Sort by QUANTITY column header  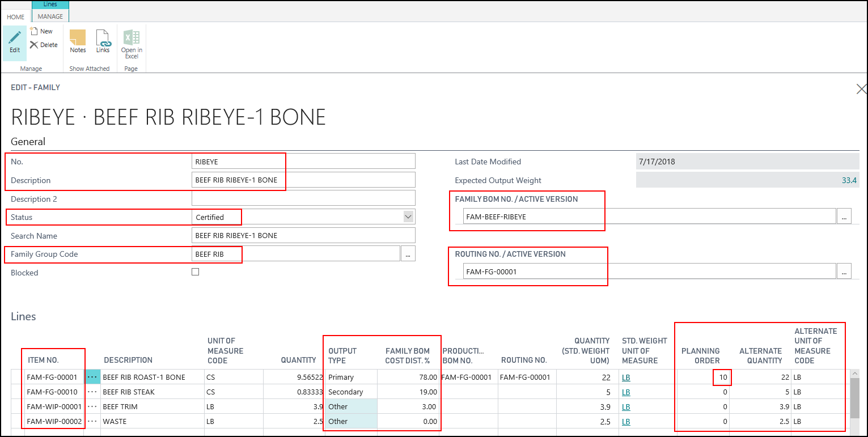tap(298, 360)
